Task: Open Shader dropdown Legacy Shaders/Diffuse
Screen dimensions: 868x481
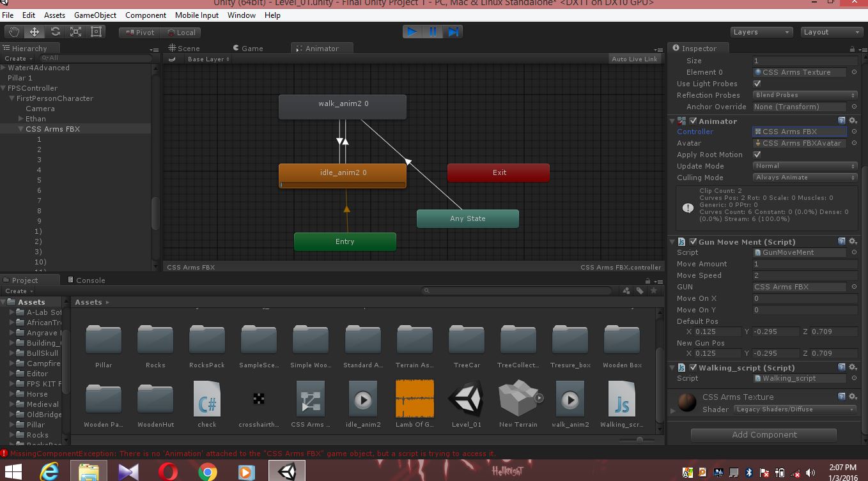Action: 795,409
